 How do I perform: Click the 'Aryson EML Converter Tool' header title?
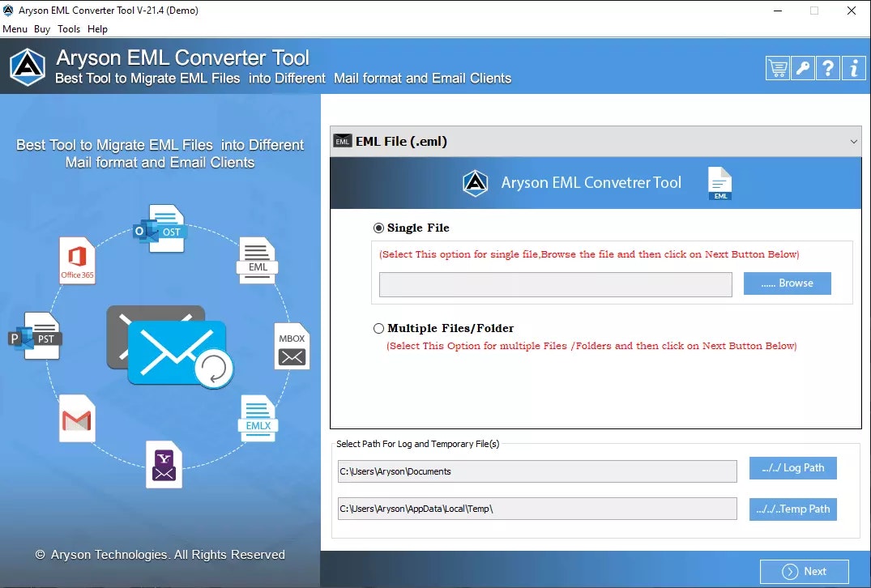click(183, 58)
